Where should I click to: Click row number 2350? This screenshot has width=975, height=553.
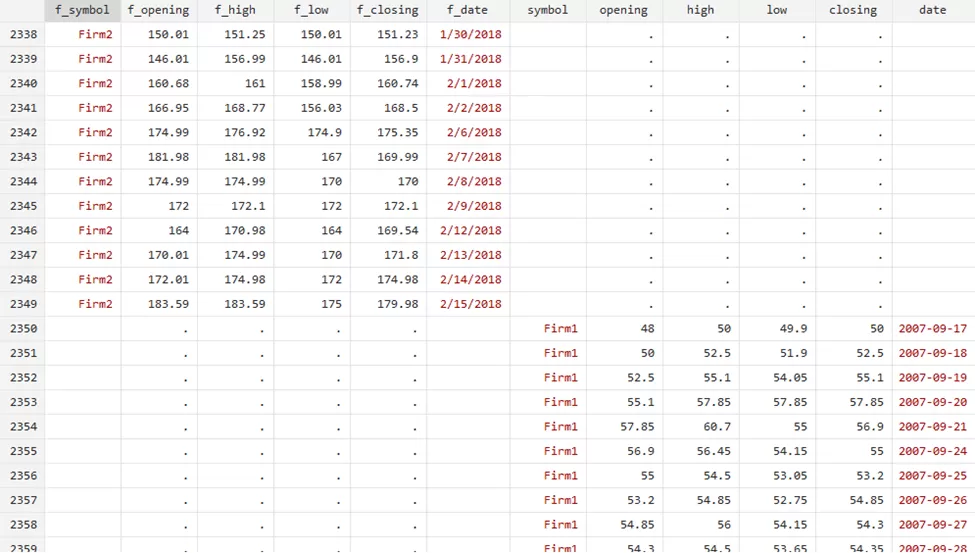pos(23,328)
